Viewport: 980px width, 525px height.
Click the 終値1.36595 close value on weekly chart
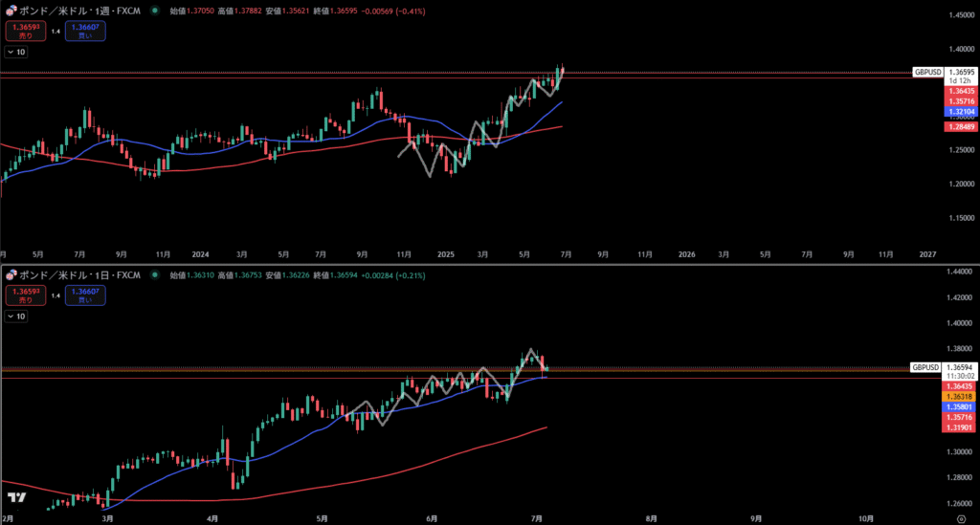pyautogui.click(x=335, y=11)
